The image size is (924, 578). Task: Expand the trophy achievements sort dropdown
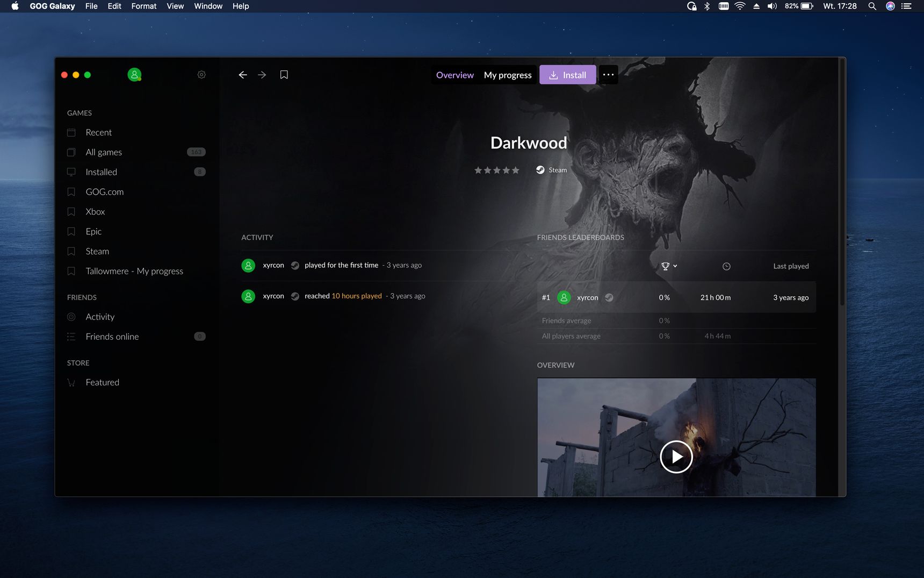point(669,266)
